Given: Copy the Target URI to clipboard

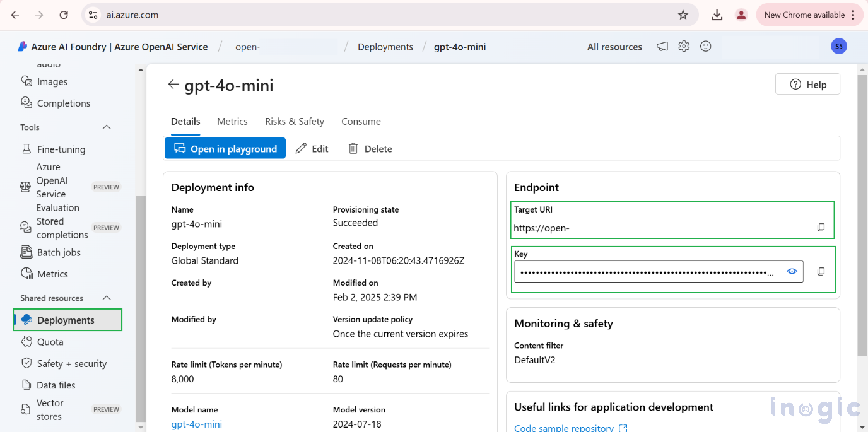Looking at the screenshot, I should pyautogui.click(x=821, y=228).
